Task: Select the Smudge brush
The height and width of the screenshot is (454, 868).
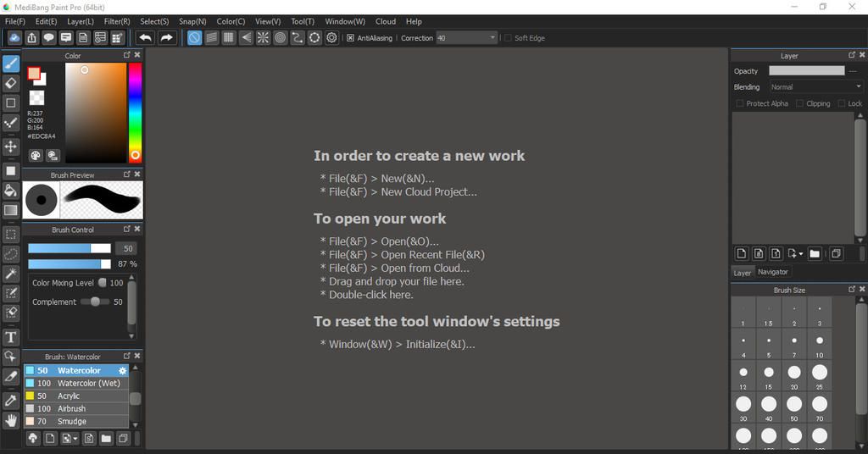Action: click(76, 421)
